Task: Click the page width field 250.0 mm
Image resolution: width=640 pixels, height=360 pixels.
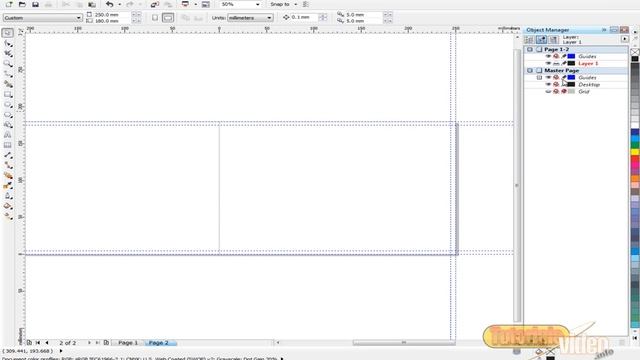Action: click(113, 15)
